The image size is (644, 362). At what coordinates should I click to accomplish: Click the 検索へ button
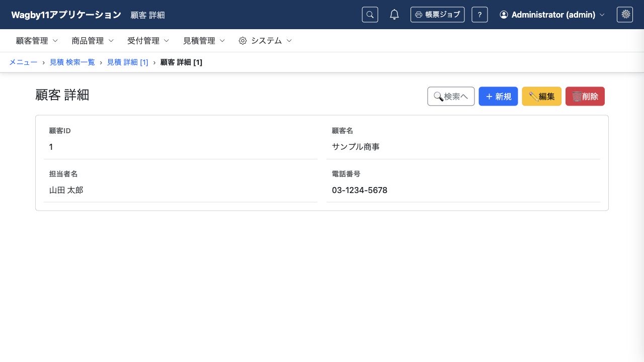pos(451,97)
